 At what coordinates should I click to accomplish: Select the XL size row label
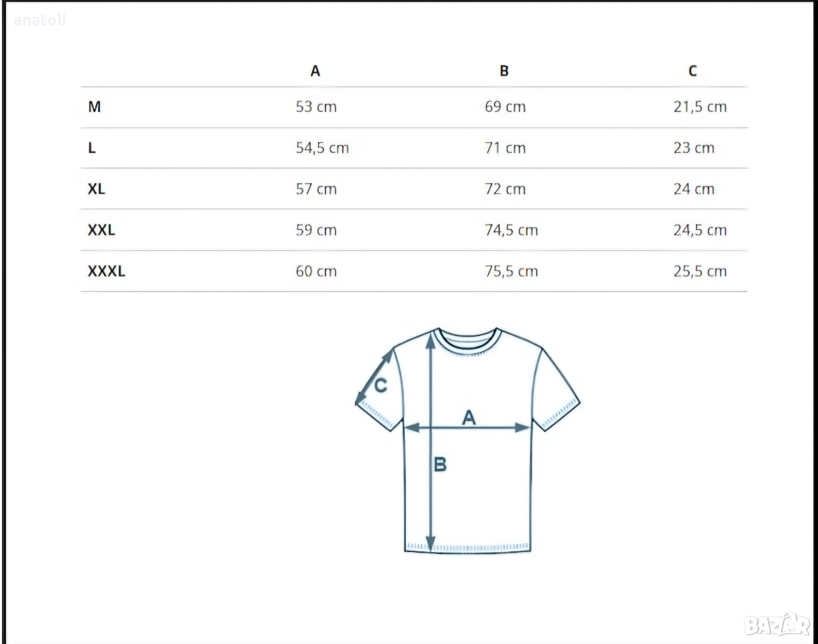coord(97,189)
